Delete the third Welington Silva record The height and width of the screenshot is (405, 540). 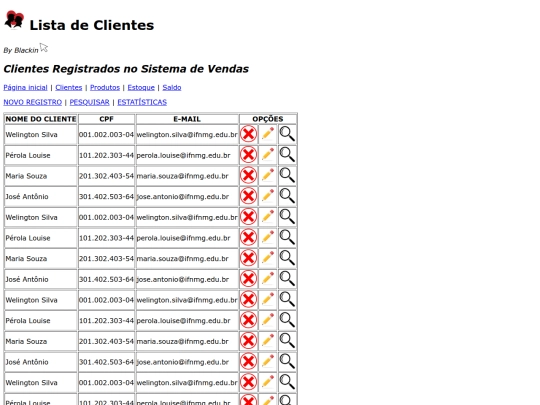coord(248,299)
